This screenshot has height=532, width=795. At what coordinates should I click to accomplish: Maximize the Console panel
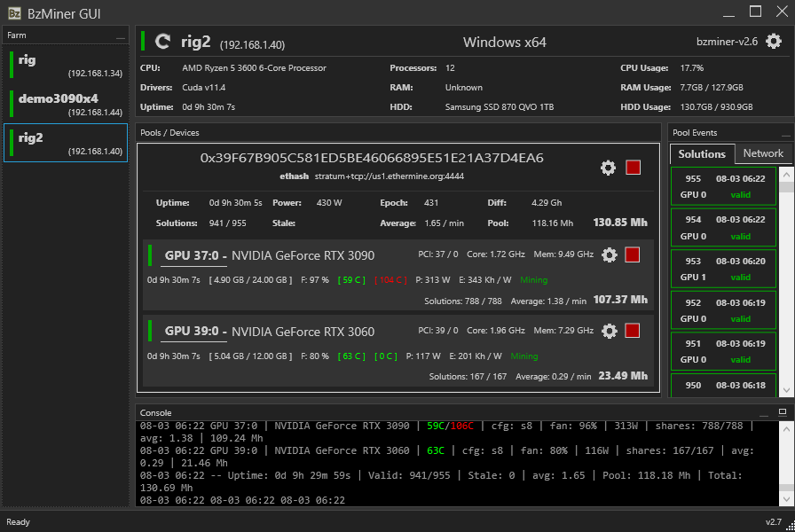click(x=783, y=412)
